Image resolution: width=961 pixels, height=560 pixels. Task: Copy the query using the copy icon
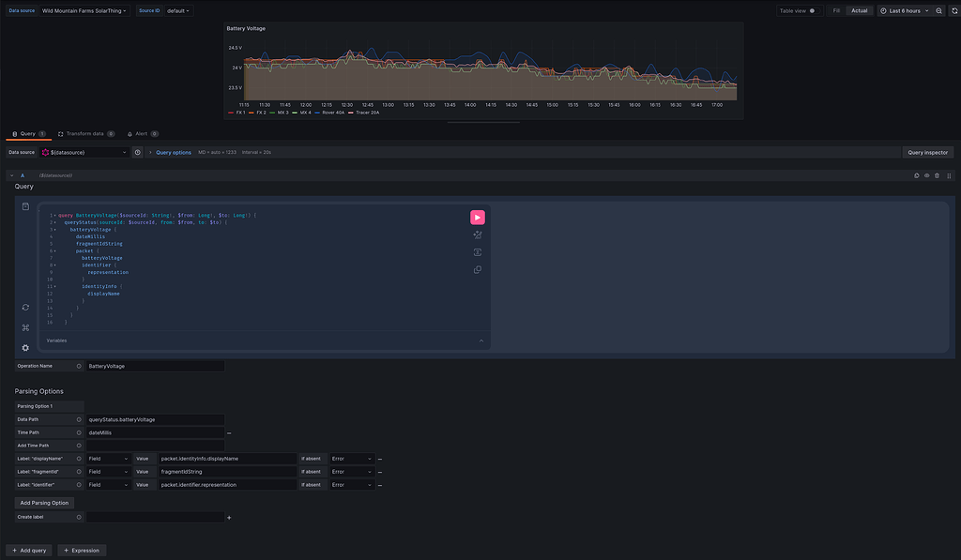[477, 269]
